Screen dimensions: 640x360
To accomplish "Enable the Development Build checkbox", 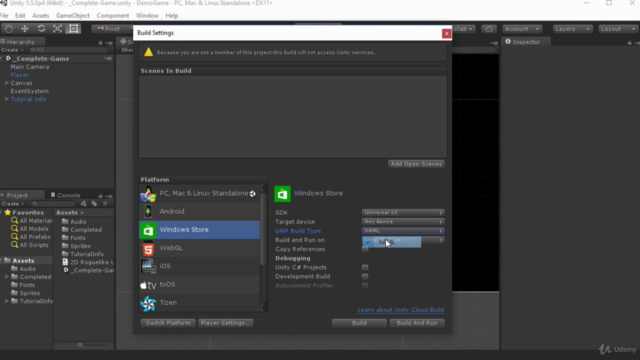I will (365, 276).
